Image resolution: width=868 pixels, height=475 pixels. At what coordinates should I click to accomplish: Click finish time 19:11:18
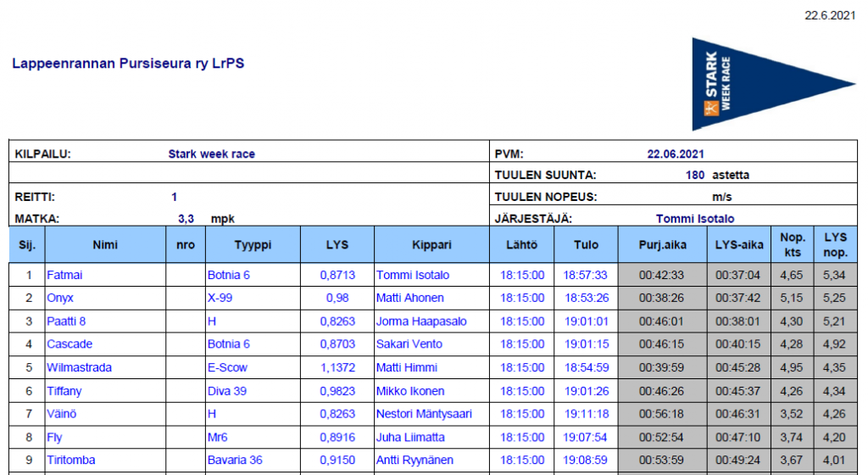click(x=587, y=414)
